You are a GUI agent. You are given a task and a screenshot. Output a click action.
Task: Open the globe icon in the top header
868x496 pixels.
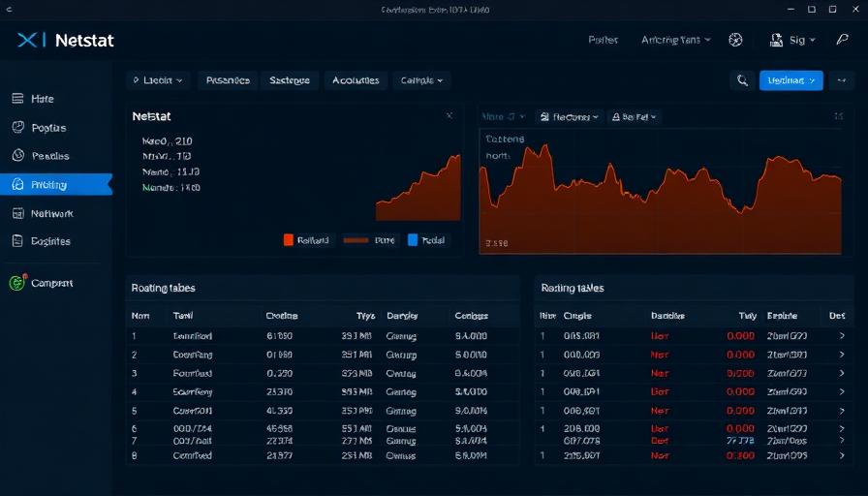(735, 40)
